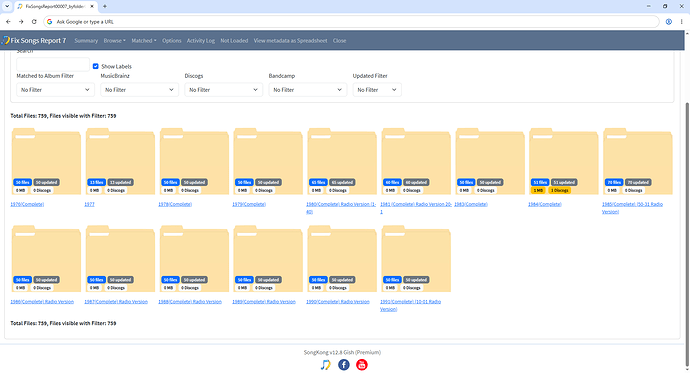Open the Updated Filter dropdown
The width and height of the screenshot is (690, 373).
pos(377,90)
